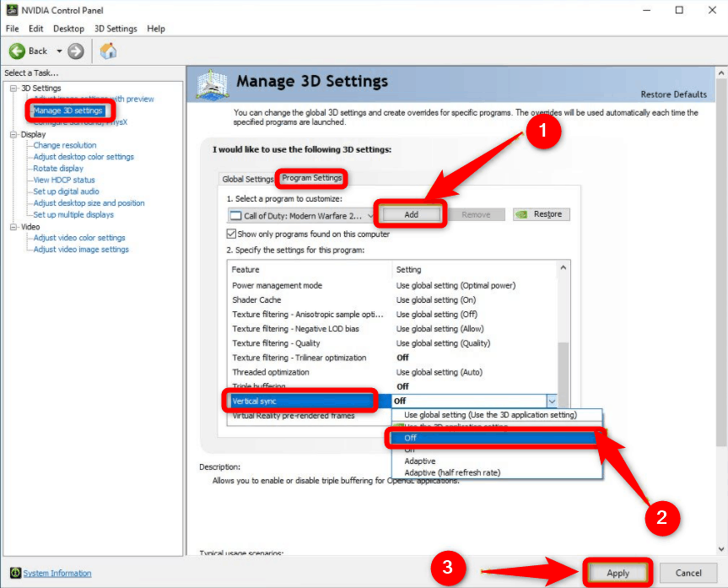Open Set up multiple displays task
Image resolution: width=728 pixels, height=588 pixels.
[73, 214]
